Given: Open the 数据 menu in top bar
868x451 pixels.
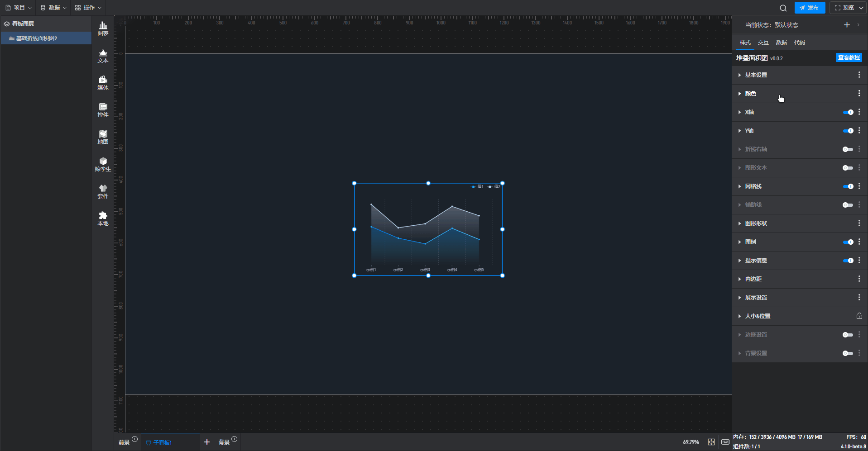Looking at the screenshot, I should tap(53, 8).
